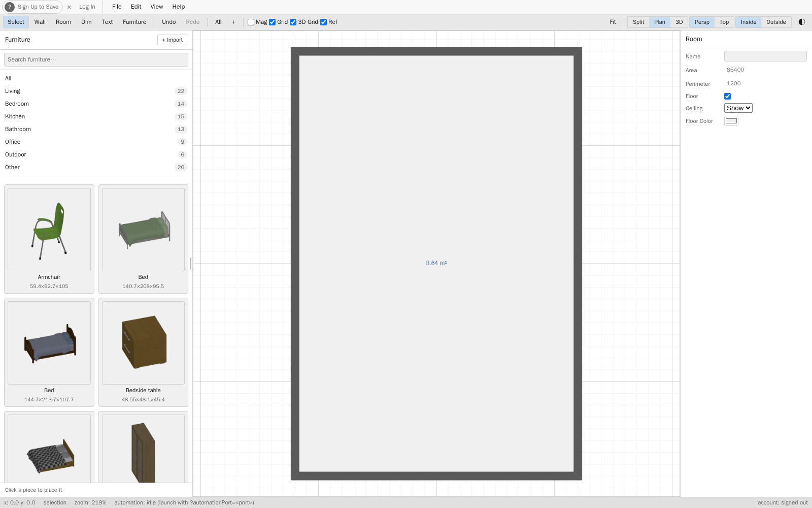Filter furniture by Bathroom category

click(x=96, y=130)
